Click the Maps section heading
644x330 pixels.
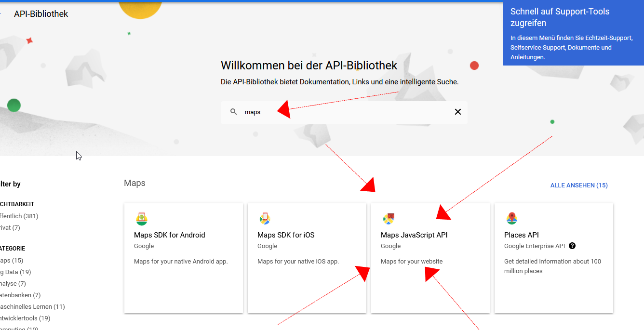pos(134,183)
